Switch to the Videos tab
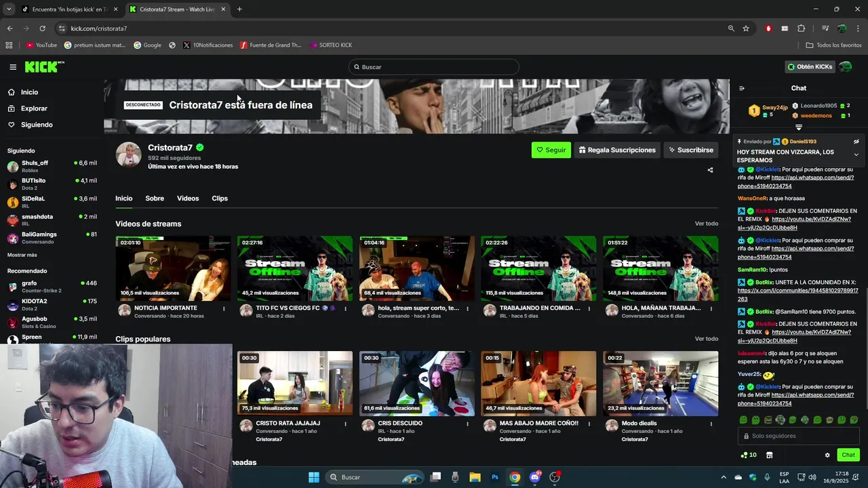 click(x=188, y=199)
